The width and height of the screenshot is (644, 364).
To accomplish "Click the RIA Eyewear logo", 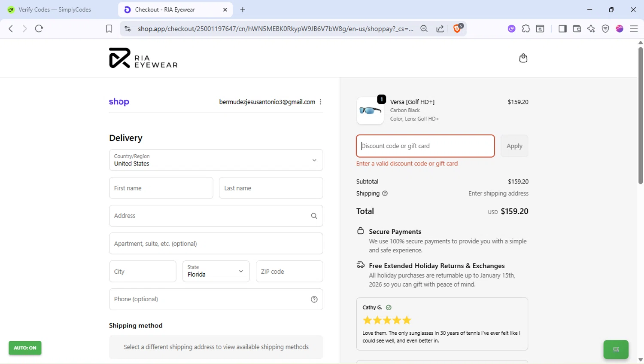I will pos(143,58).
